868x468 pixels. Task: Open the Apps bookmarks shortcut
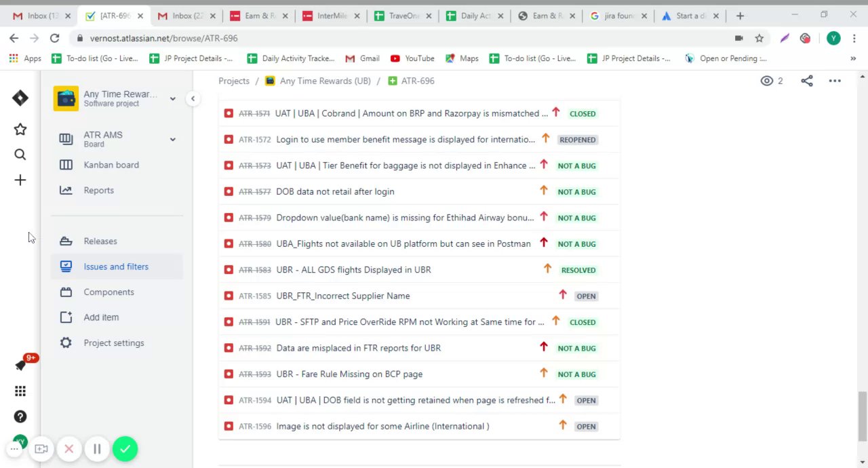[x=25, y=58]
